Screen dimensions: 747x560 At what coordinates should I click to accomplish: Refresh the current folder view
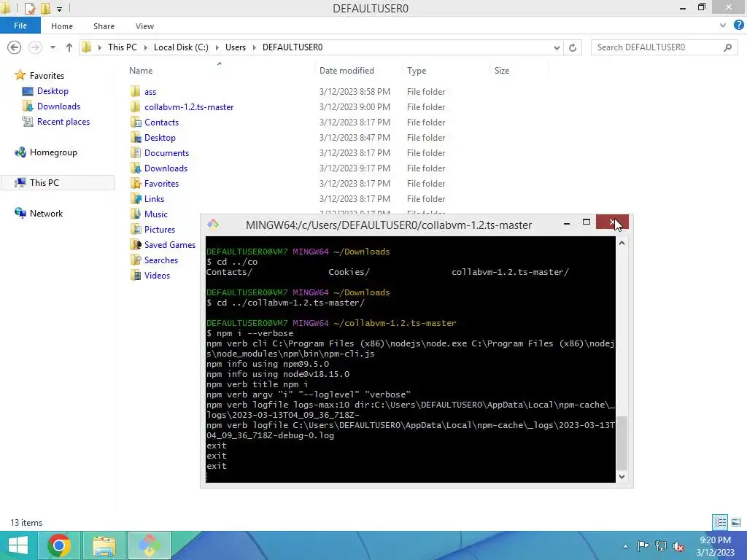[573, 47]
